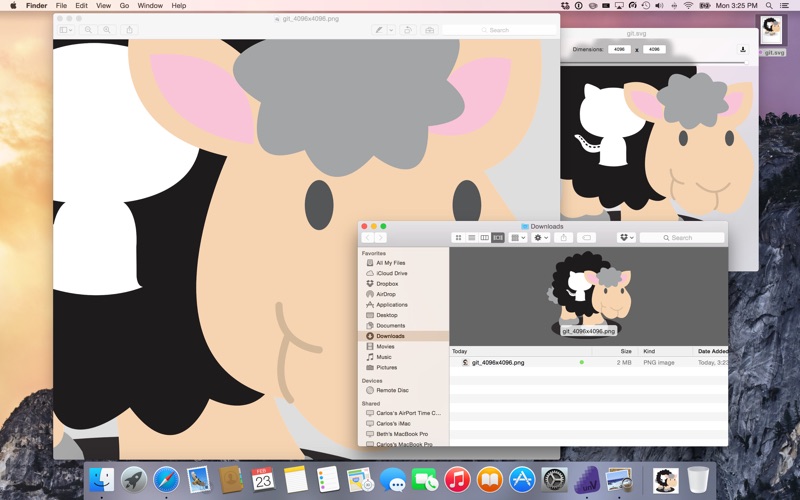800x500 pixels.
Task: Zoom out using Preview's magnifier minus icon
Action: (x=89, y=30)
